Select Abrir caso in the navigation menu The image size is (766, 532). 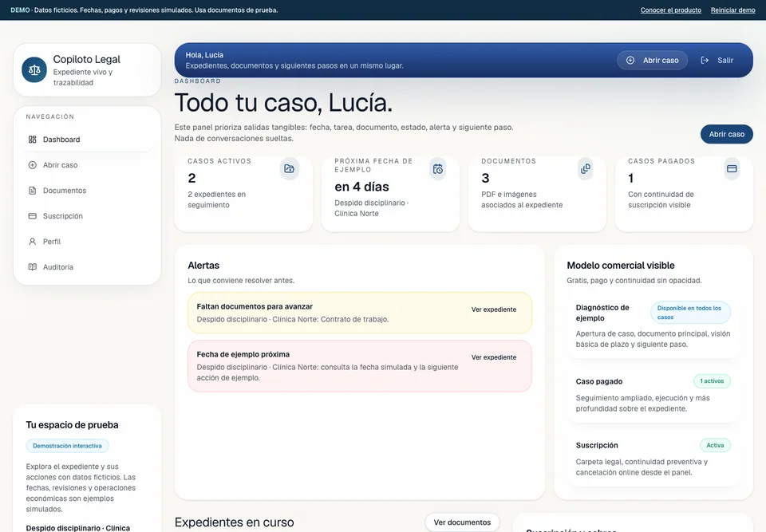point(87,165)
